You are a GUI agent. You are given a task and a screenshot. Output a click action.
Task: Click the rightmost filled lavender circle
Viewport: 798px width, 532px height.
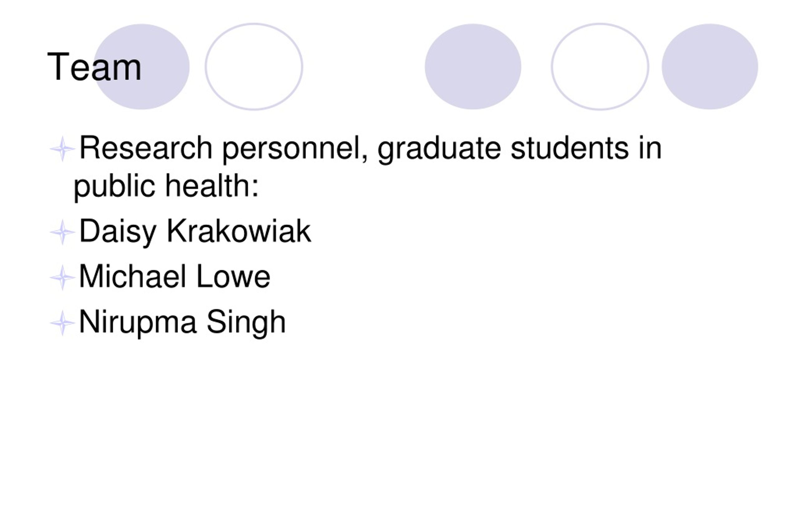point(710,66)
